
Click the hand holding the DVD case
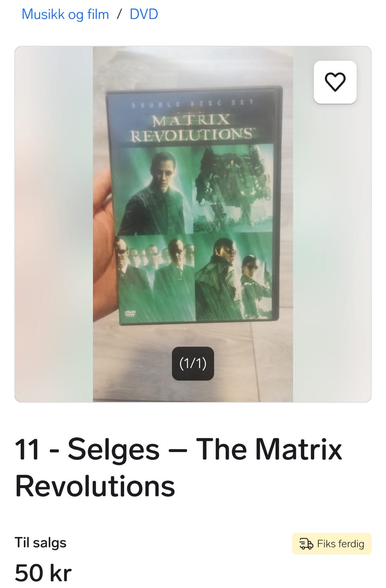coord(105,241)
